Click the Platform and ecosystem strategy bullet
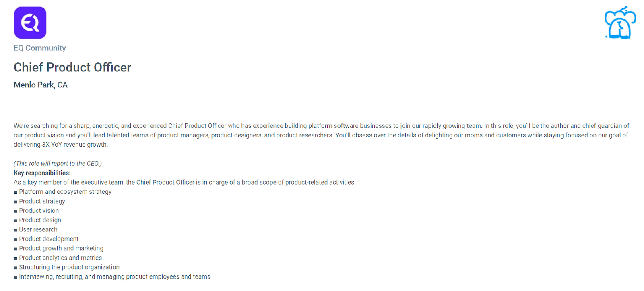The width and height of the screenshot is (644, 291). [65, 192]
